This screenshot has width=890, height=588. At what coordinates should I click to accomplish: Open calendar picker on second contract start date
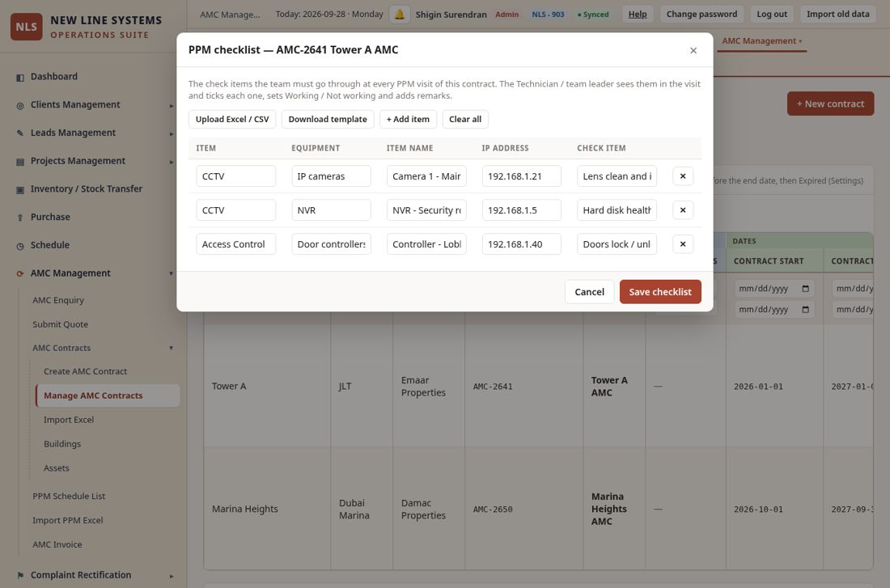pos(805,309)
